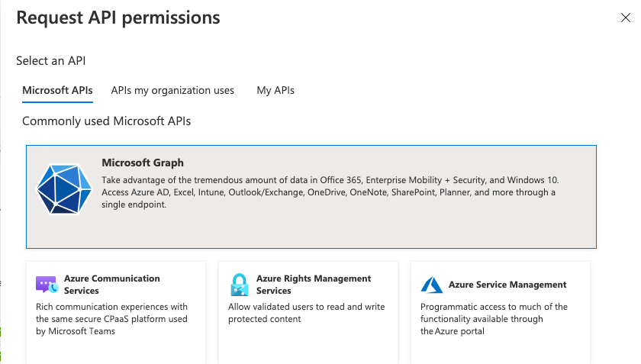This screenshot has width=641, height=364.
Task: Click the Microsoft Graph polyhedron icon
Action: [x=64, y=189]
